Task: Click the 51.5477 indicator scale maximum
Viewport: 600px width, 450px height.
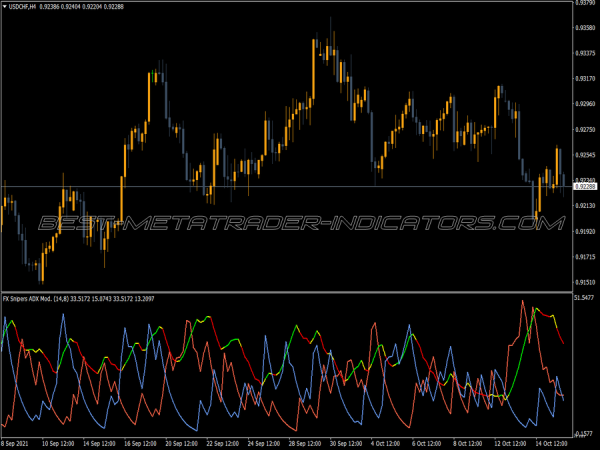Action: coord(585,298)
